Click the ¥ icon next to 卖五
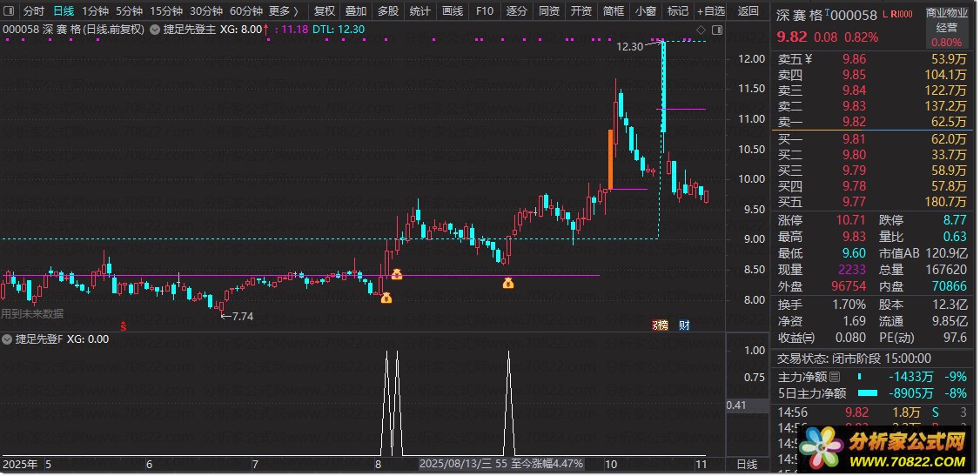This screenshot has width=980, height=476. 809,59
